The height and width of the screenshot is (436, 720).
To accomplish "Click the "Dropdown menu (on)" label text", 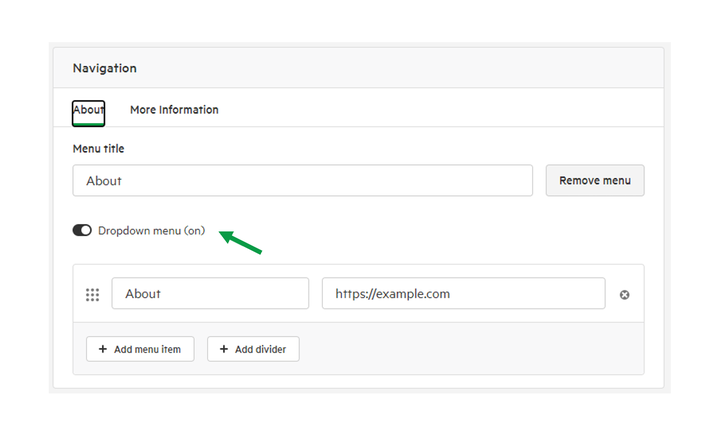I will [x=152, y=231].
